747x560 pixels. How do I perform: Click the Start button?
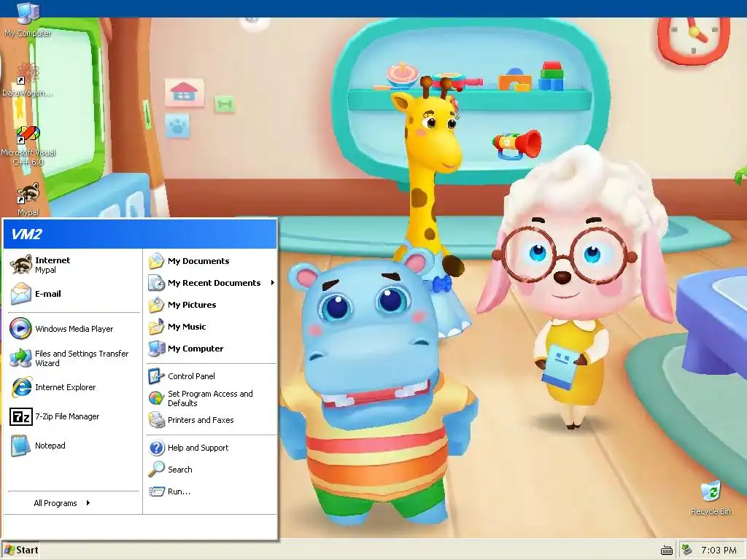[x=20, y=550]
